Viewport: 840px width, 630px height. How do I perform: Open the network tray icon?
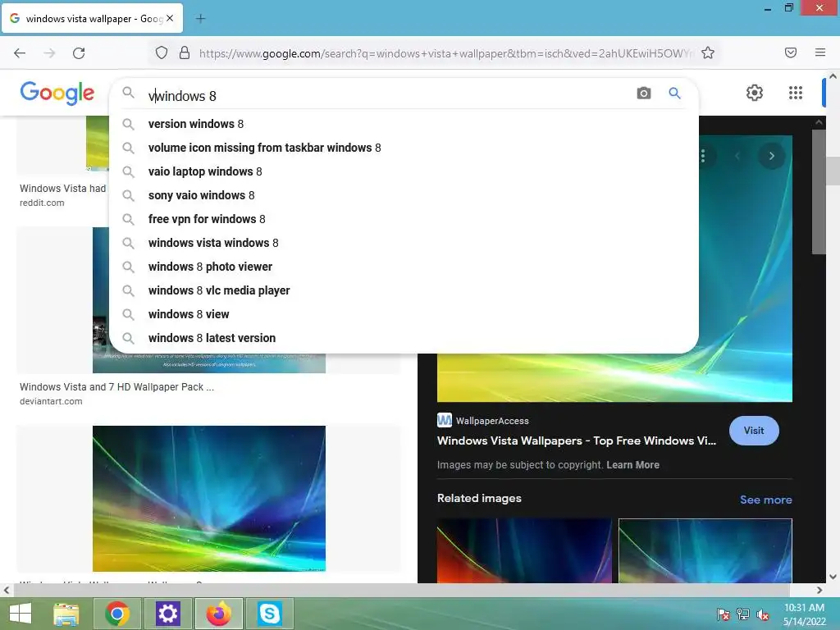743,614
